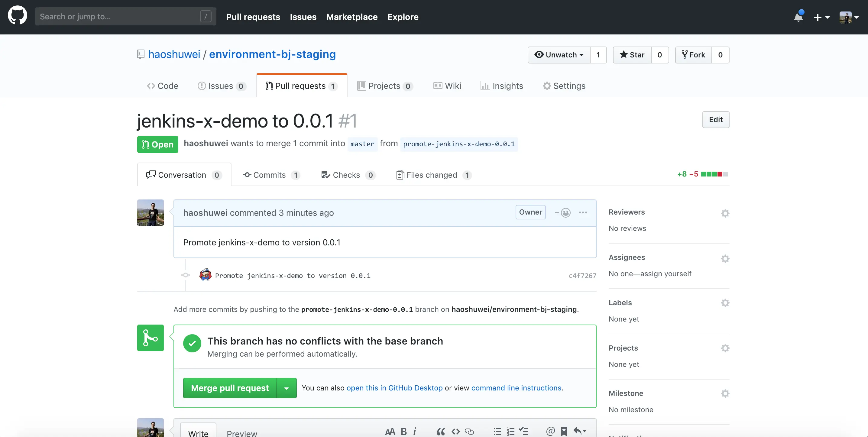Screen dimensions: 868x437
Task: Open the plus create-new dropdown
Action: pos(821,17)
